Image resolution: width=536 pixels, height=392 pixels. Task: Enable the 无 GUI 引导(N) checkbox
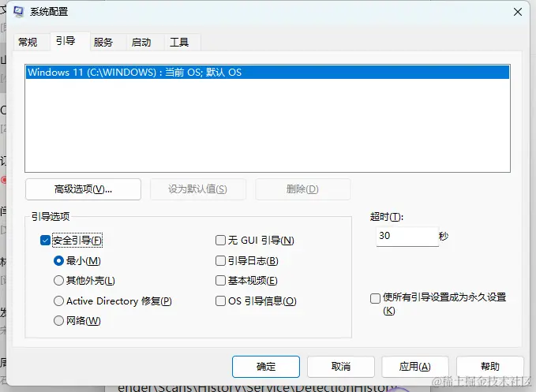click(220, 241)
